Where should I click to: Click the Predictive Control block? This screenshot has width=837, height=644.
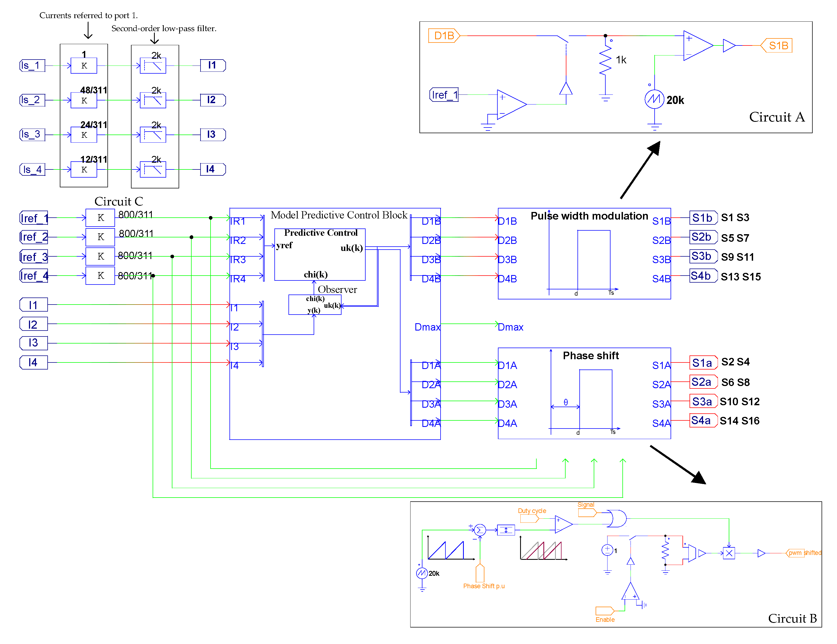click(320, 254)
